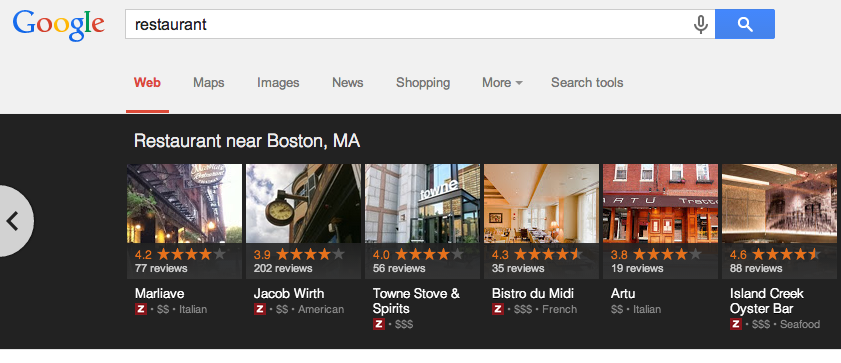Image resolution: width=841 pixels, height=363 pixels.
Task: Click the Marliave storefront photo
Action: tap(185, 204)
